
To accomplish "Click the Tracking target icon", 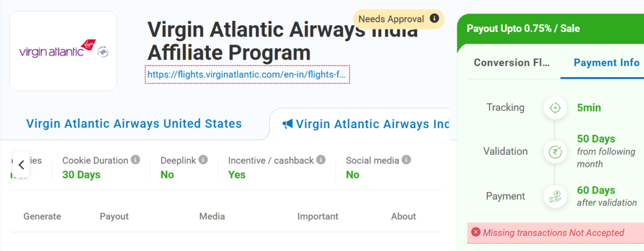I will click(x=555, y=108).
